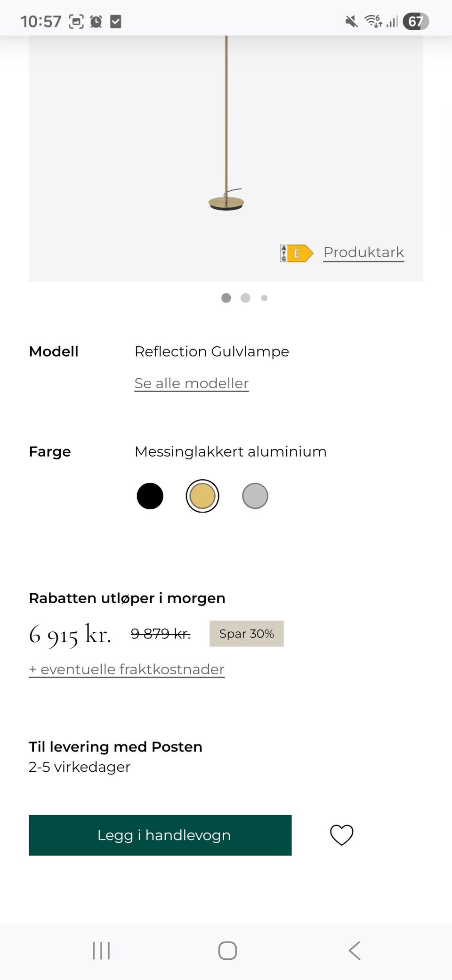The height and width of the screenshot is (980, 452).
Task: Open the energy label E rating icon
Action: click(296, 253)
